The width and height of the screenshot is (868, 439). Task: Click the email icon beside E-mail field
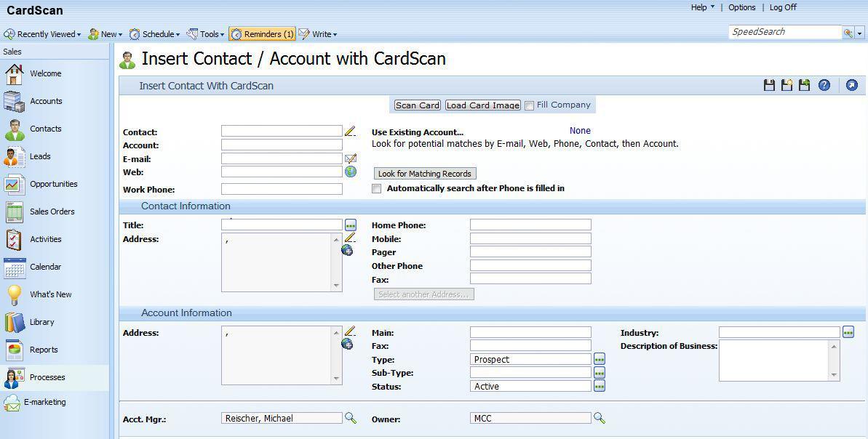[351, 158]
